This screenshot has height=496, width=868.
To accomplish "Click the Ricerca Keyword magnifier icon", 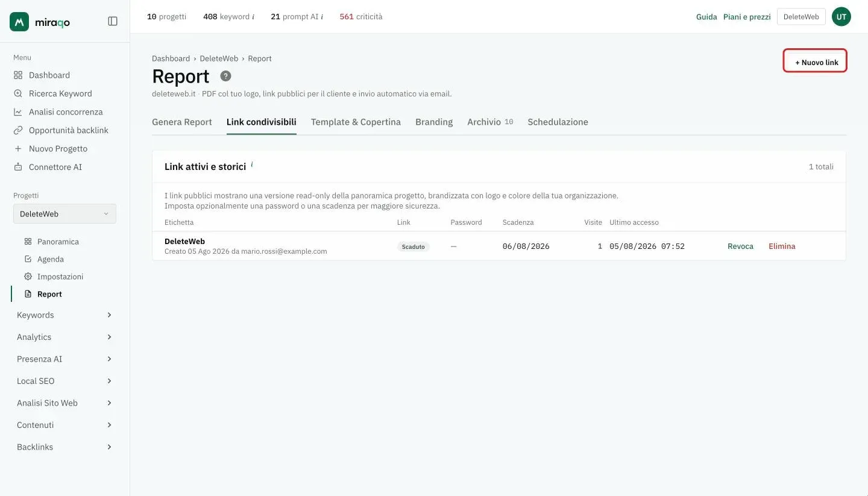I will [x=18, y=93].
